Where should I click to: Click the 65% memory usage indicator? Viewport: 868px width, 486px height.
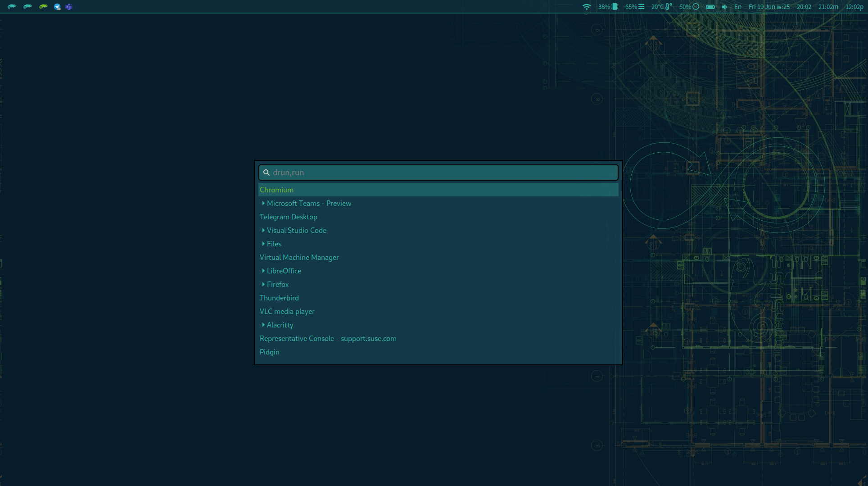[634, 7]
